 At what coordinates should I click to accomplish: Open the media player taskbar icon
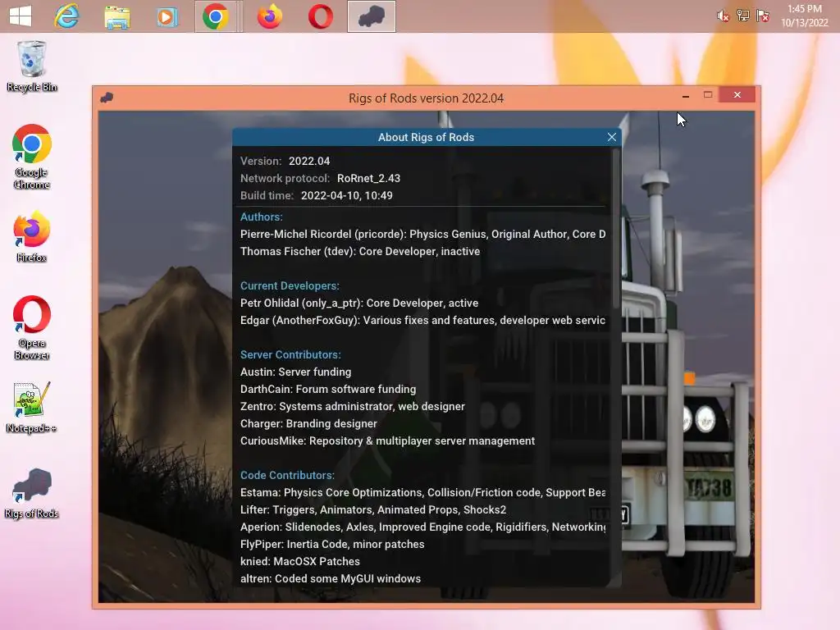point(167,16)
